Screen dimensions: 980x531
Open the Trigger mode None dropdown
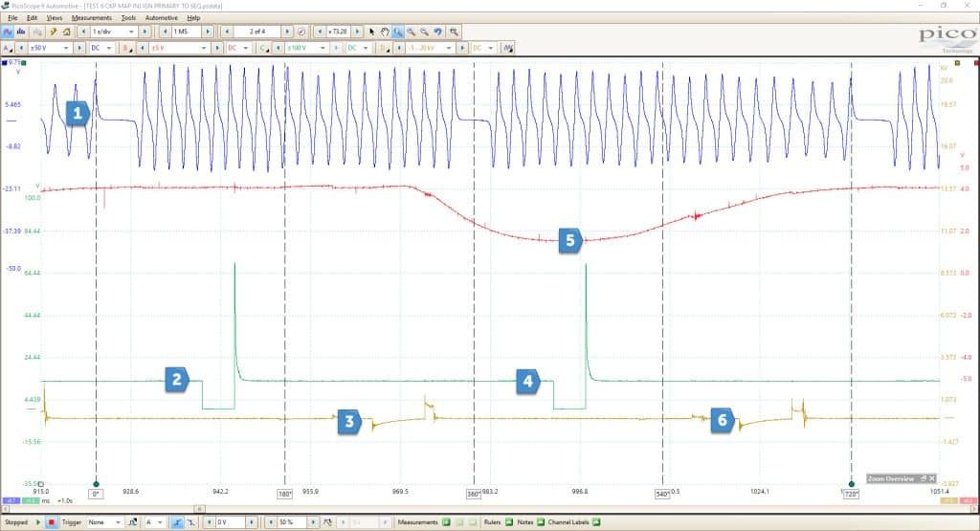point(104,522)
